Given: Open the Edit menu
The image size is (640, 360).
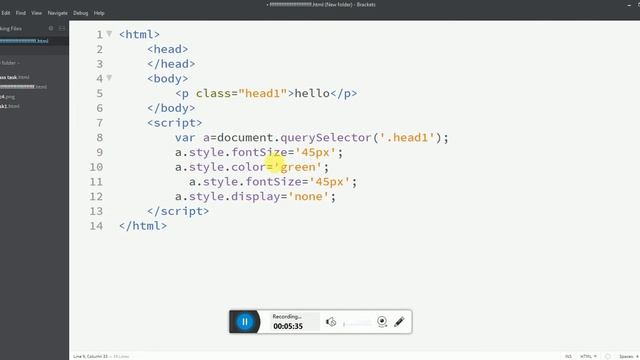Looking at the screenshot, I should [x=6, y=13].
